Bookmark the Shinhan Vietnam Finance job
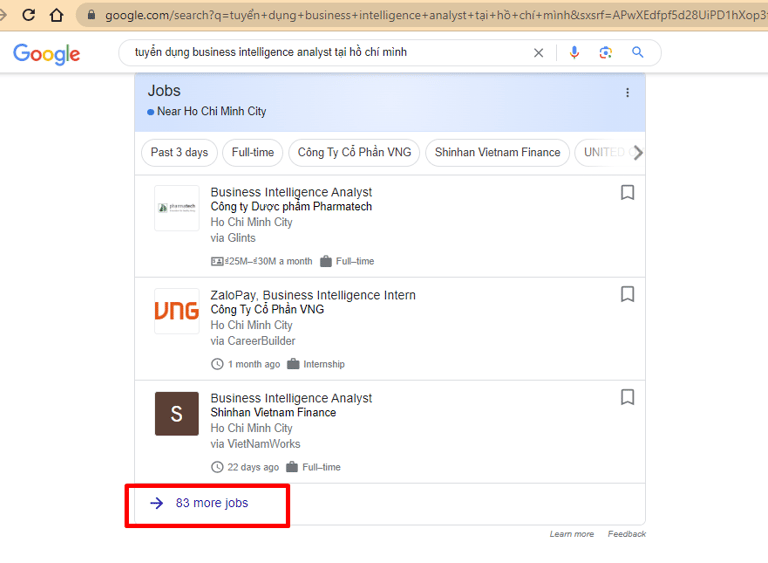768x563 pixels. pos(627,397)
